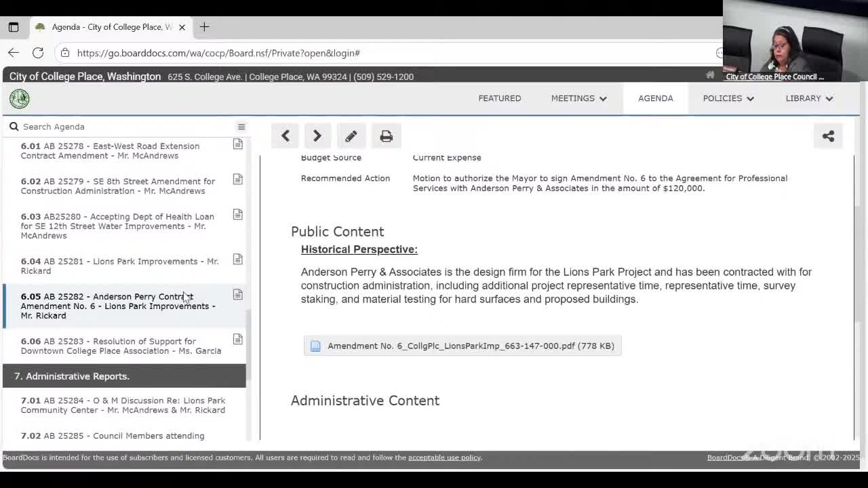Viewport: 868px width, 488px height.
Task: Click the browser back arrow
Action: 14,53
